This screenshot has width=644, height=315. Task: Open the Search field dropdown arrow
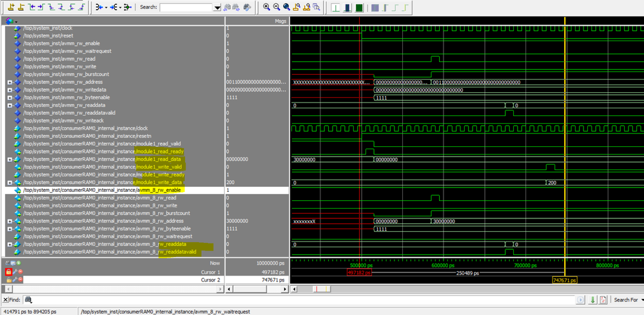click(x=217, y=8)
